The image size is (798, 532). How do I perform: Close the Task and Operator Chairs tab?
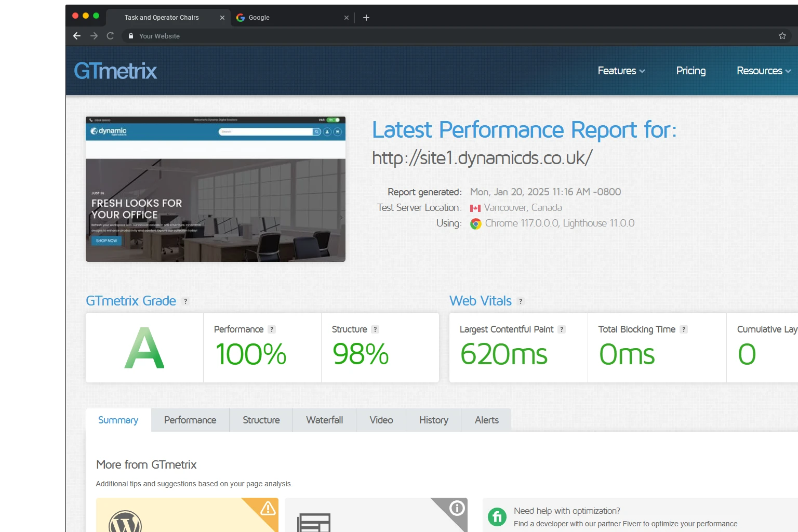(x=222, y=18)
